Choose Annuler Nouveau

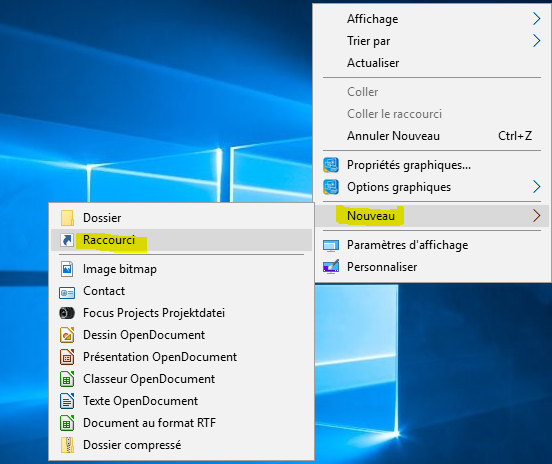click(x=432, y=136)
